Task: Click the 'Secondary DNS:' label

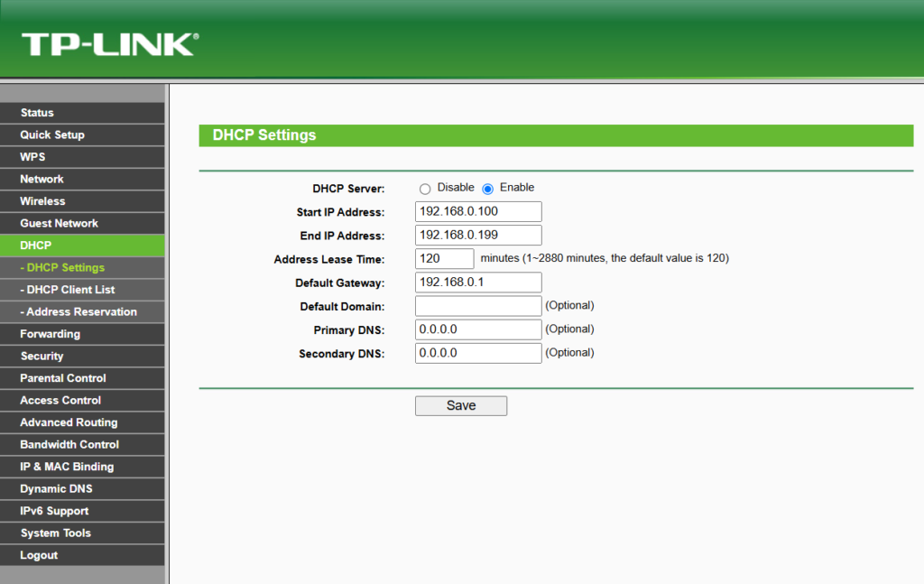Action: point(342,354)
